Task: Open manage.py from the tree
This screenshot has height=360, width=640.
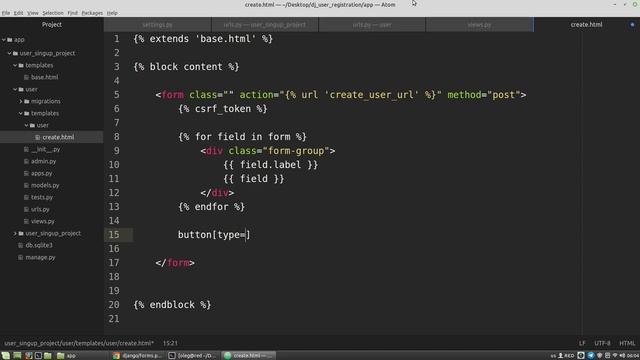Action: tap(40, 258)
